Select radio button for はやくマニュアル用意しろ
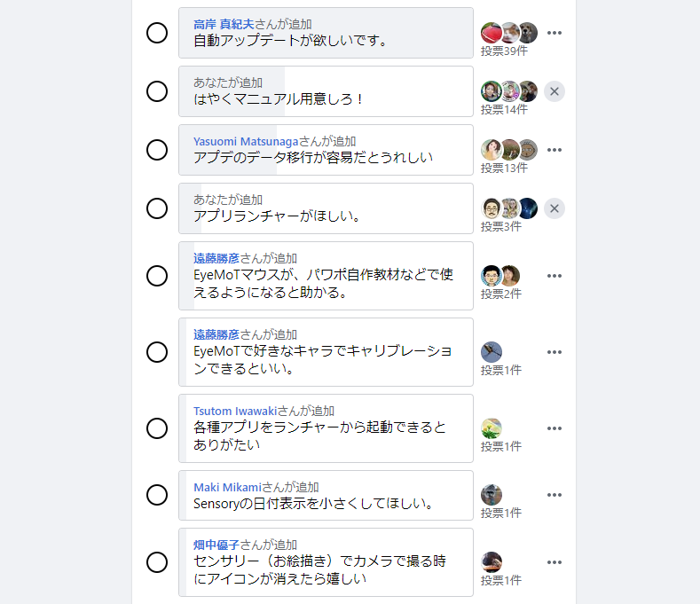 coord(157,91)
